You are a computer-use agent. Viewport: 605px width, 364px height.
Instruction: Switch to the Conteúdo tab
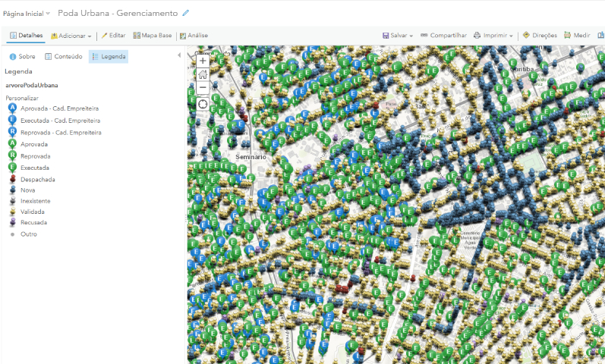(64, 56)
